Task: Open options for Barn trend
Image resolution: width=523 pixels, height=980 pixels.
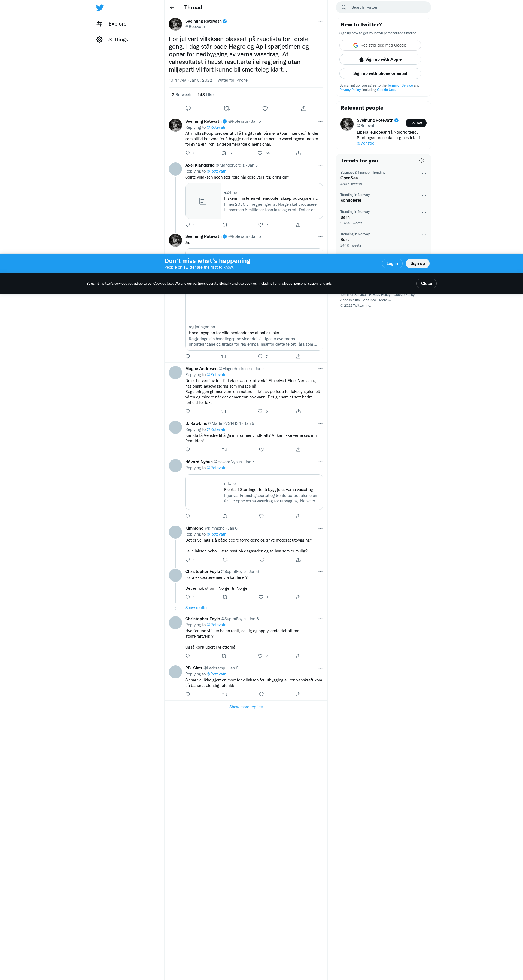Action: [x=424, y=213]
